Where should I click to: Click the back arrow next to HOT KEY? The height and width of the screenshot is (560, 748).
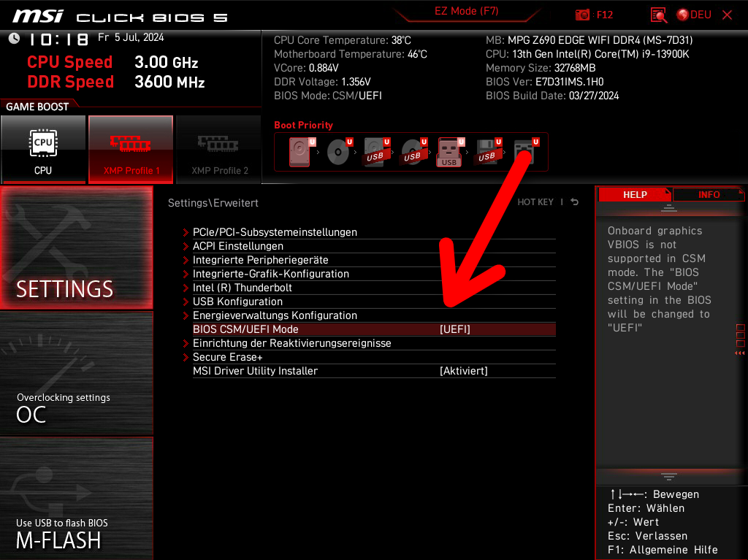[575, 202]
